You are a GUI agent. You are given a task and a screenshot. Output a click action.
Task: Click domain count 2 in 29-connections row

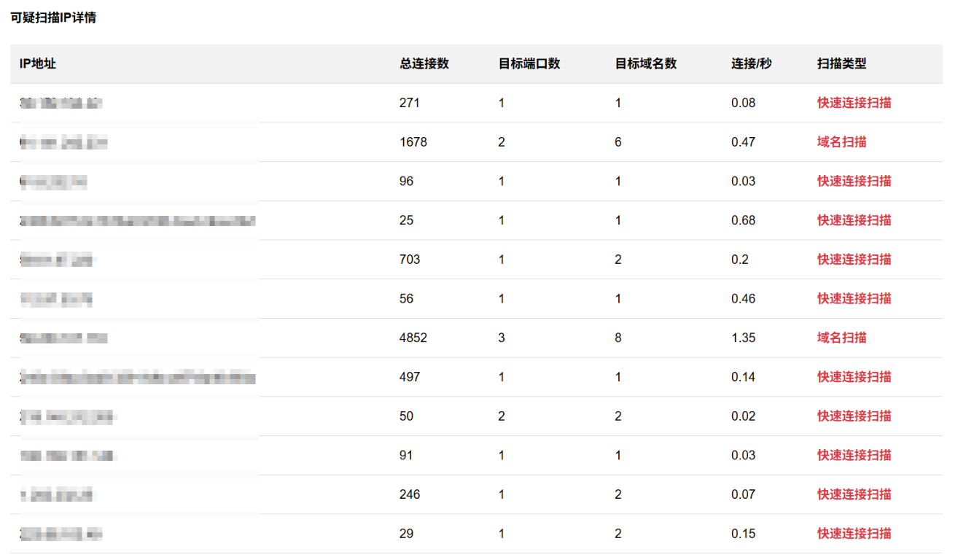(x=618, y=534)
